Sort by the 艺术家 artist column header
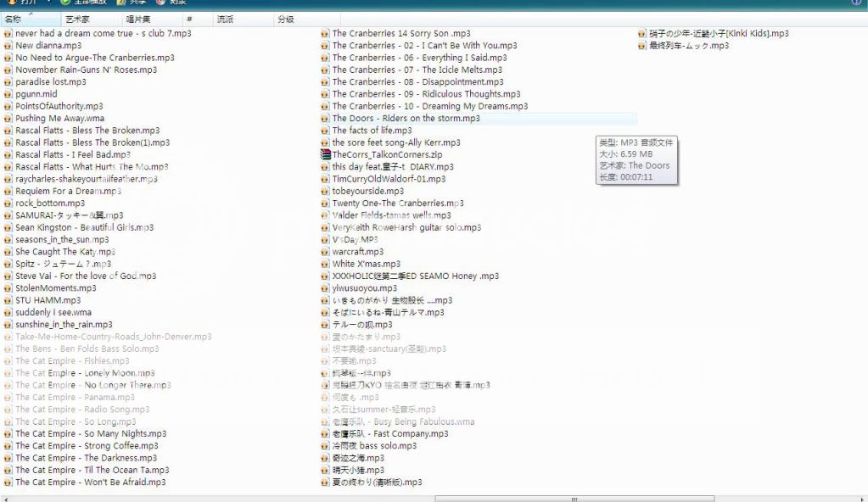The image size is (868, 502). pos(77,19)
